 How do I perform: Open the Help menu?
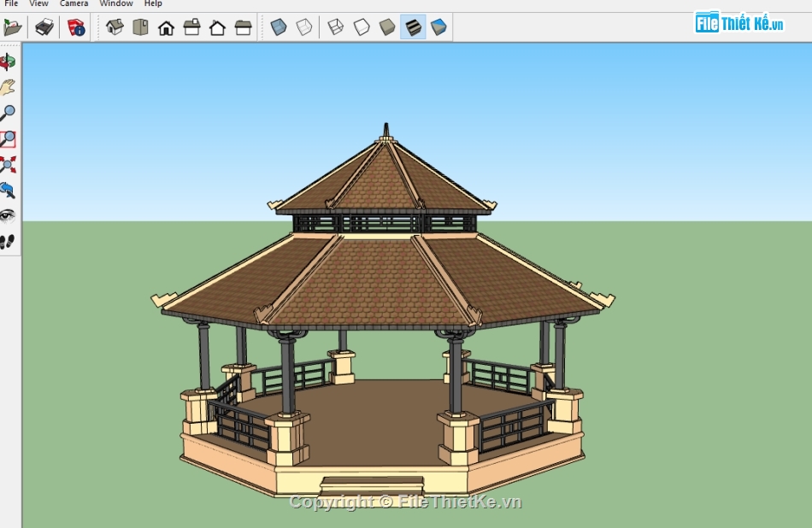[x=153, y=3]
